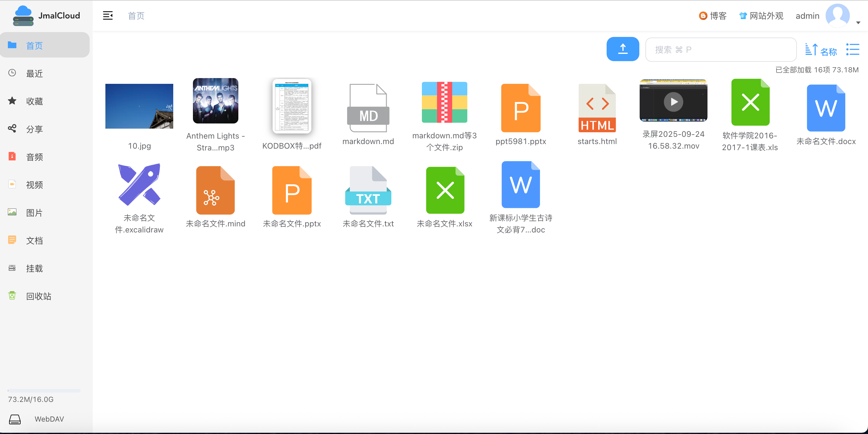Image resolution: width=868 pixels, height=434 pixels.
Task: Switch to list view layout
Action: tap(853, 50)
